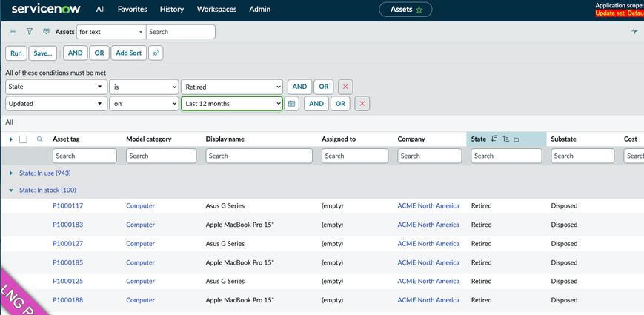Open the list context hamburger menu
The height and width of the screenshot is (315, 644).
(x=13, y=32)
